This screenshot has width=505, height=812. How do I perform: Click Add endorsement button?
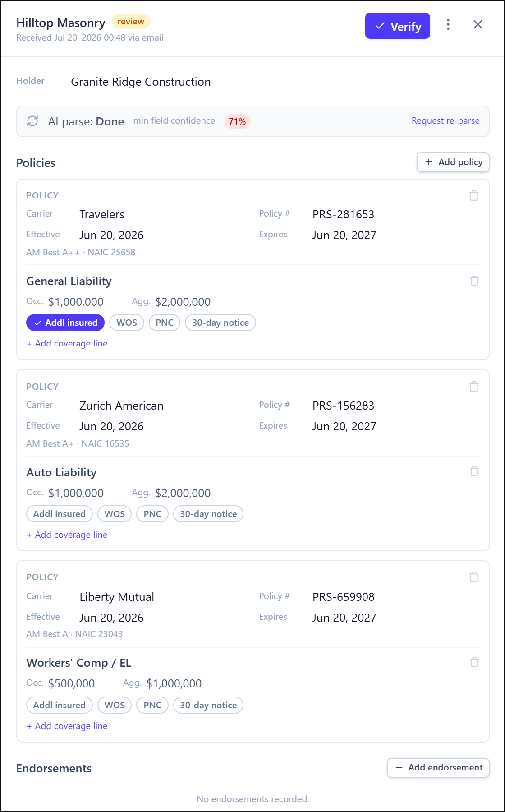tap(438, 767)
